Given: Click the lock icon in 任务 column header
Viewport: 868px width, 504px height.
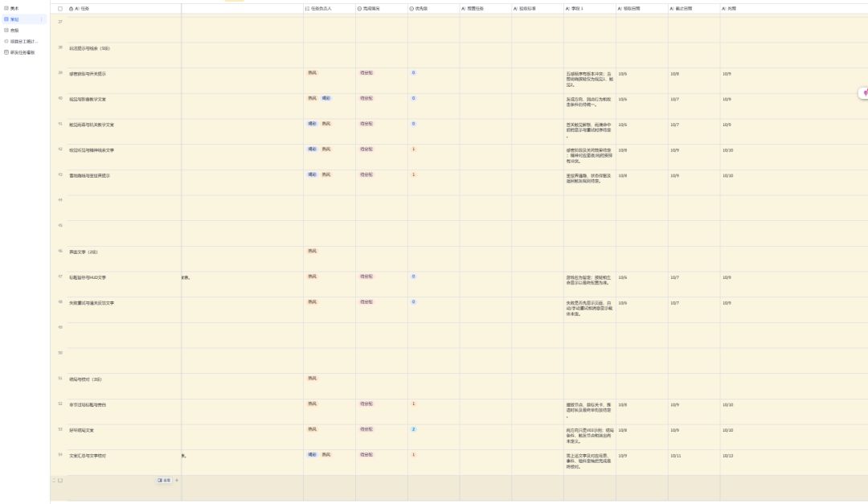Looking at the screenshot, I should point(72,9).
